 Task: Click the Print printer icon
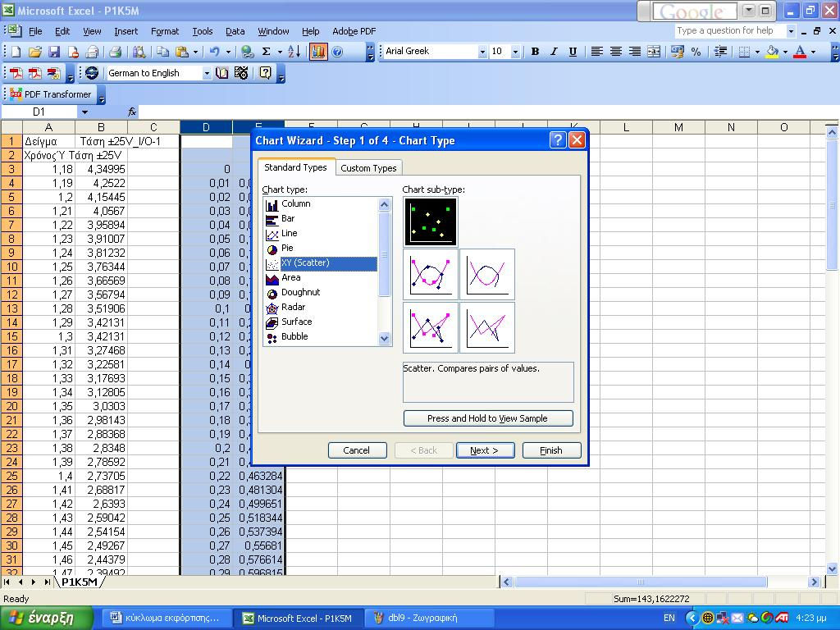click(115, 52)
